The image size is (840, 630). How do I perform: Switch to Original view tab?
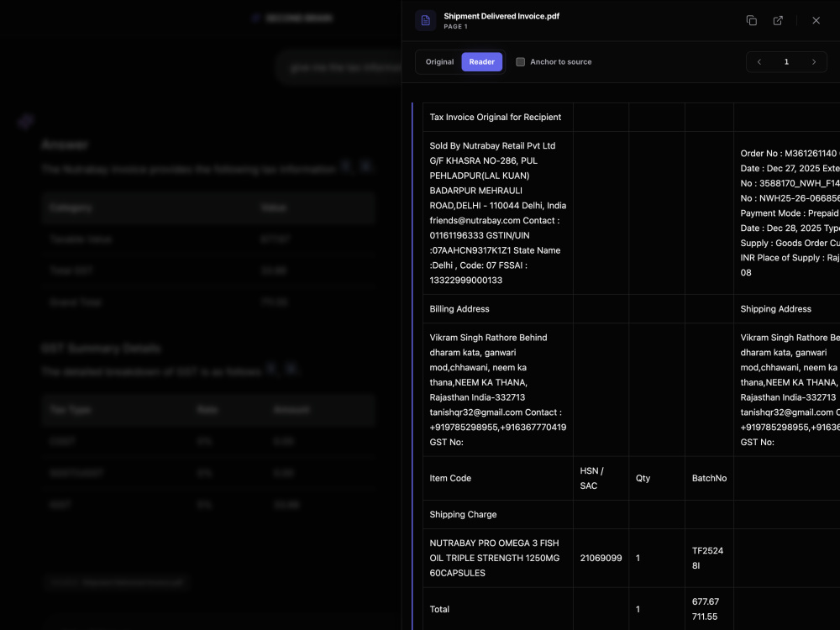coord(439,61)
